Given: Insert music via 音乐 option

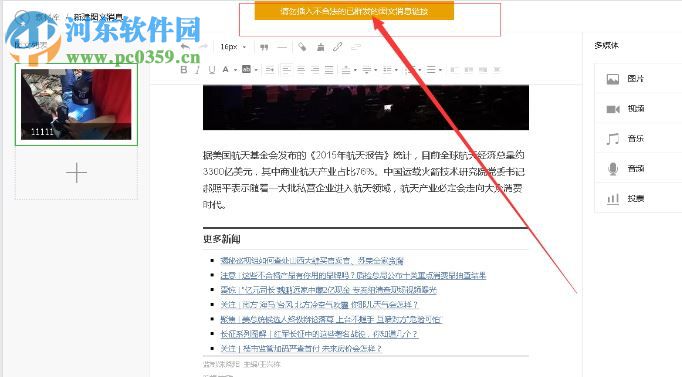Looking at the screenshot, I should pos(638,139).
